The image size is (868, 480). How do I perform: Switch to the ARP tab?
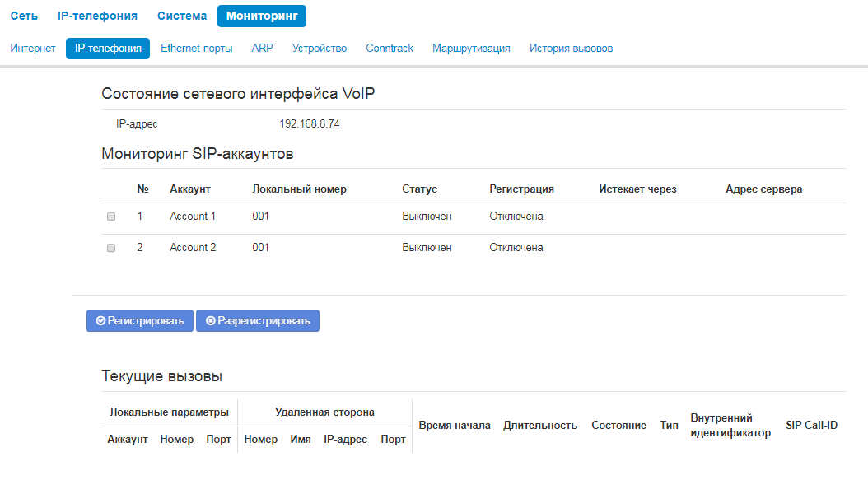[x=262, y=49]
